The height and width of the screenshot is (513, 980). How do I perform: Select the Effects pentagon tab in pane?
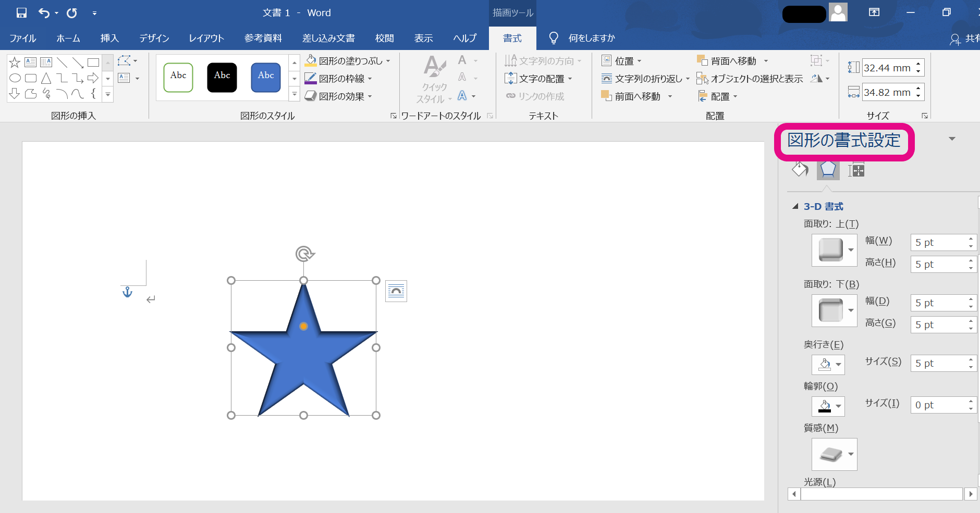[x=828, y=169]
